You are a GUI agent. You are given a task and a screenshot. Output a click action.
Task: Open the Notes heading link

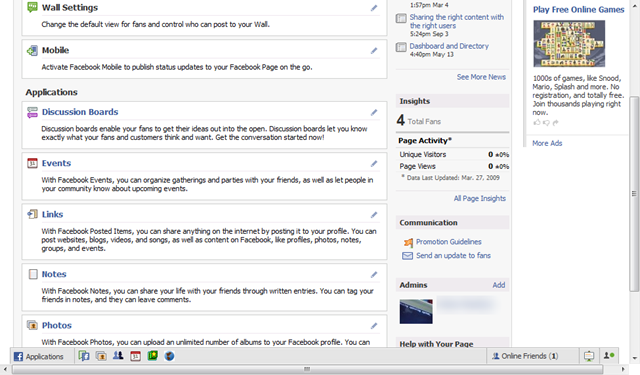[54, 274]
